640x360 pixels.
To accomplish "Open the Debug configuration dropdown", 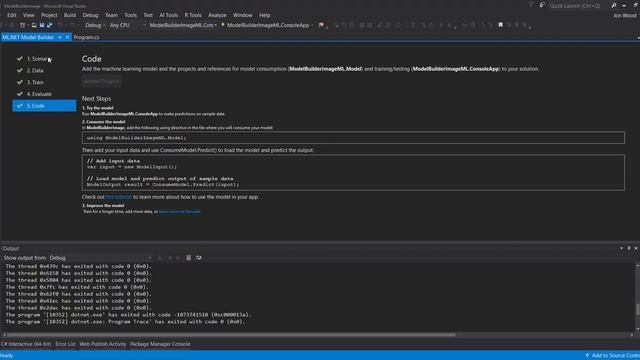I will (x=95, y=25).
